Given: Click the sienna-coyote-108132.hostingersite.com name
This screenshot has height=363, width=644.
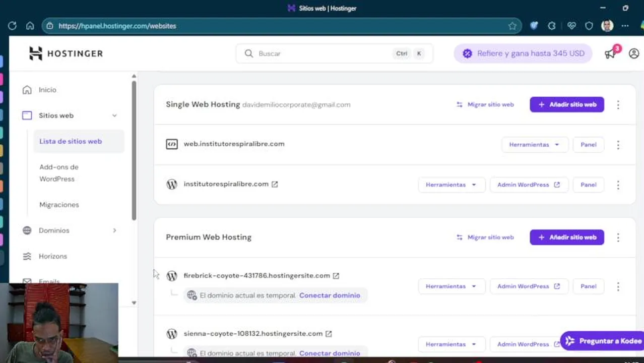Looking at the screenshot, I should [x=253, y=333].
